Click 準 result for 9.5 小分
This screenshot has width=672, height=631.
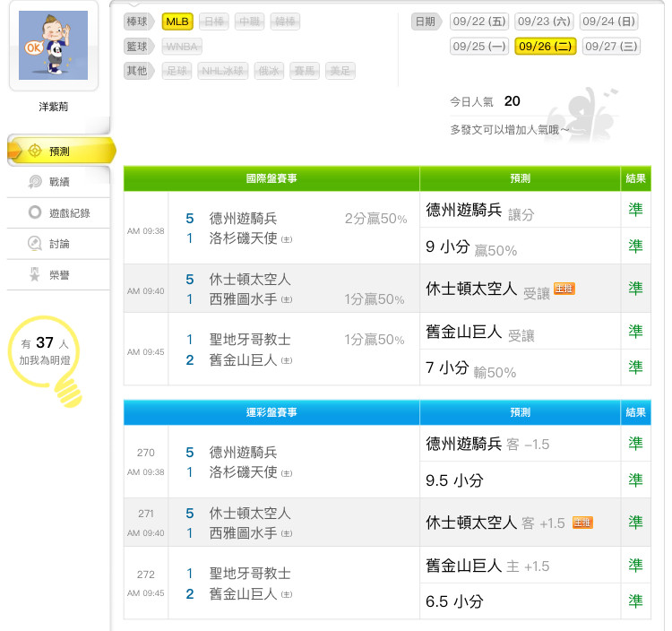click(x=635, y=480)
